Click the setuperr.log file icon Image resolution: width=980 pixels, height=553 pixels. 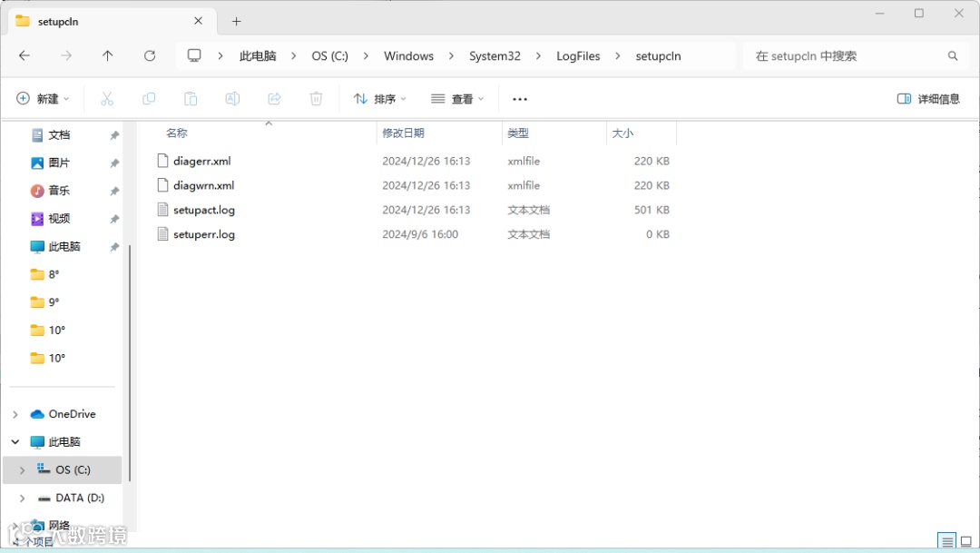(162, 234)
